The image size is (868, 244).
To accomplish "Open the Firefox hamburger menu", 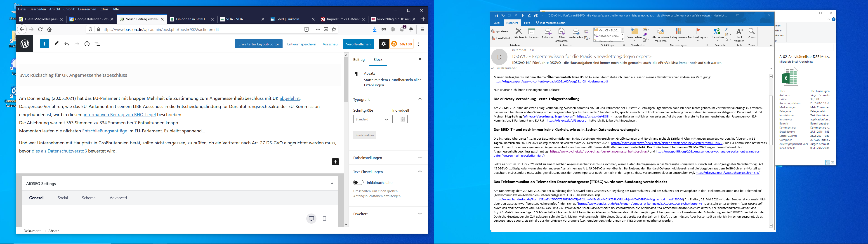I will pos(422,29).
